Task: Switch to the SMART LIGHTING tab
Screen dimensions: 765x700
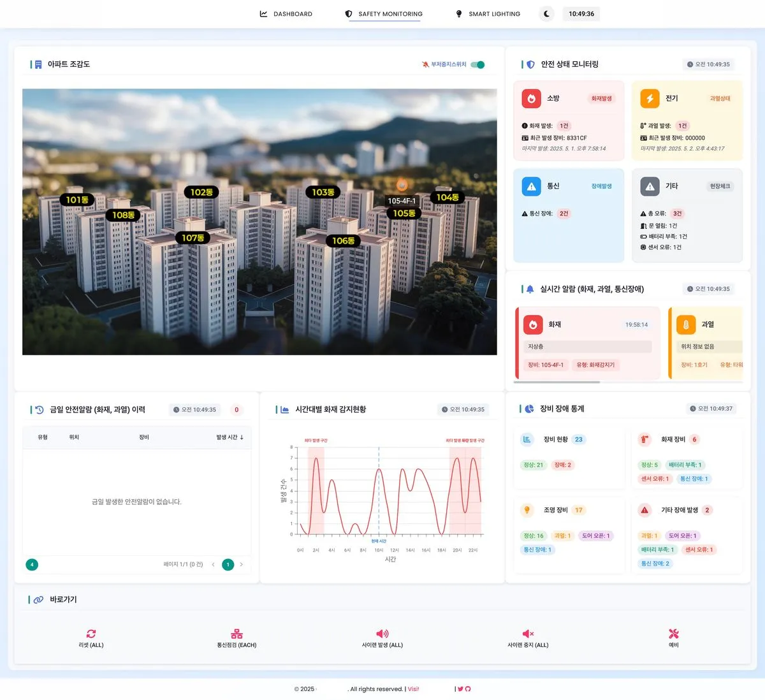Action: coord(488,14)
